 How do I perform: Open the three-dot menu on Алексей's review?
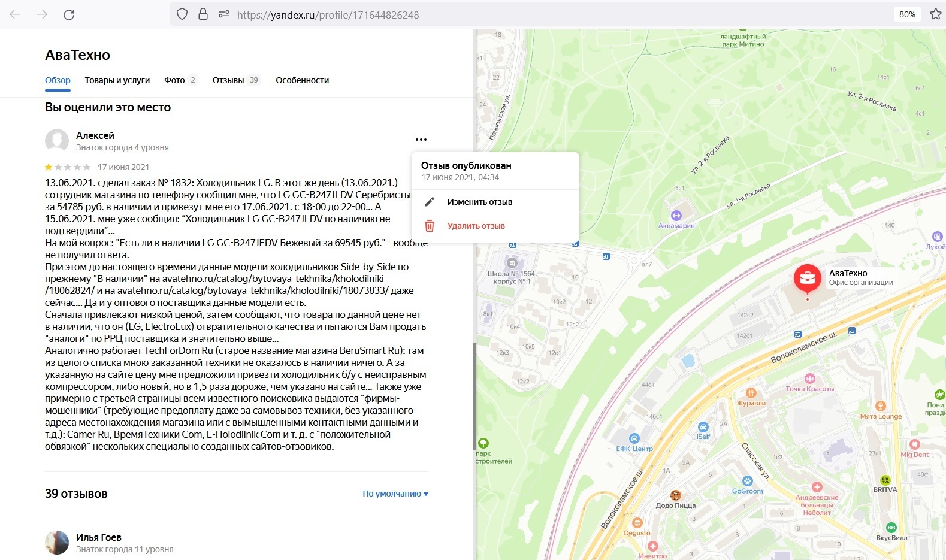[x=421, y=140]
